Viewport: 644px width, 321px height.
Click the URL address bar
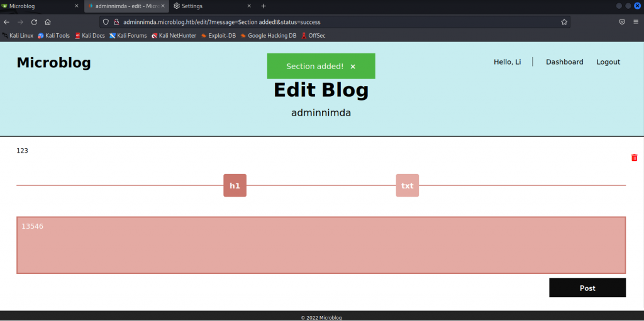pyautogui.click(x=333, y=22)
